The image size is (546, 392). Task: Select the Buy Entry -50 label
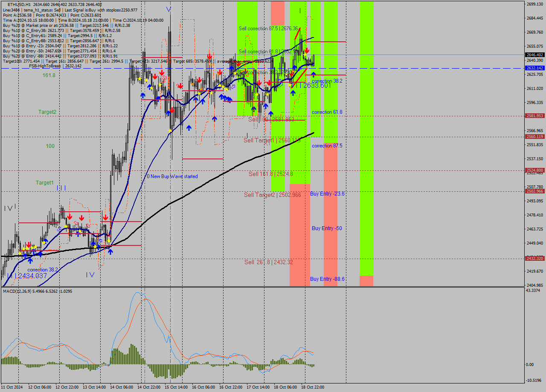327,228
